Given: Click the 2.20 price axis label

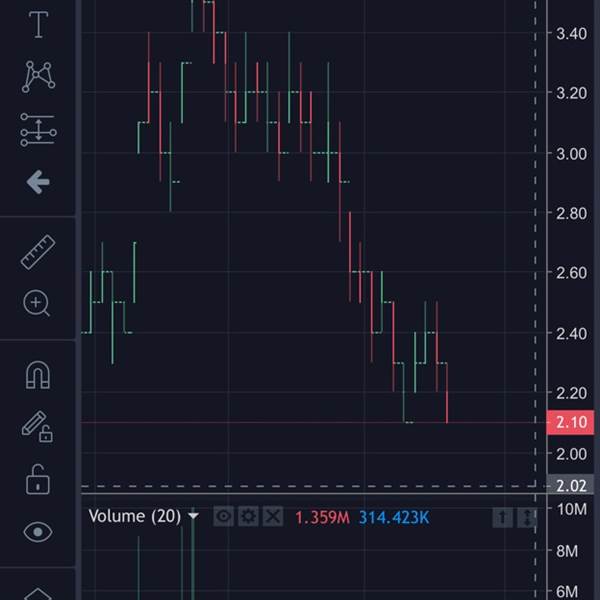Looking at the screenshot, I should pos(571,393).
